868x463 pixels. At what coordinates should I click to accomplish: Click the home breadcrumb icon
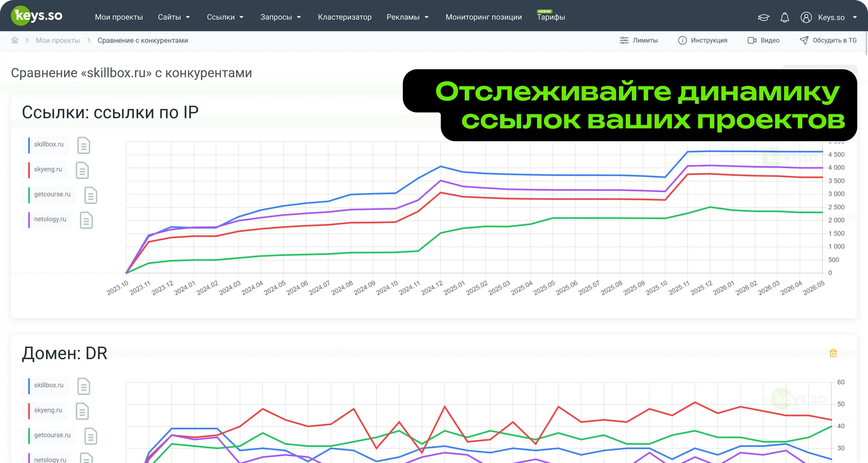[x=15, y=40]
